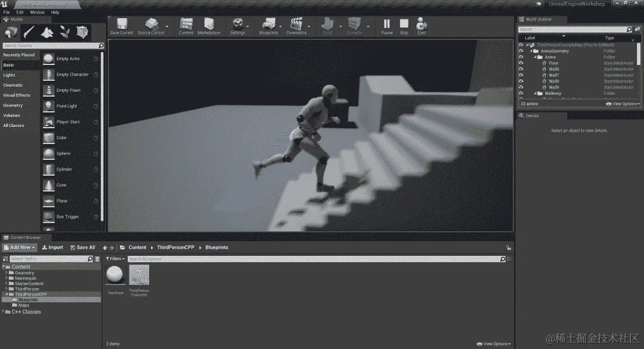Toggle visibility eye for ArenaGeometry folder
This screenshot has width=644, height=349.
(x=521, y=52)
